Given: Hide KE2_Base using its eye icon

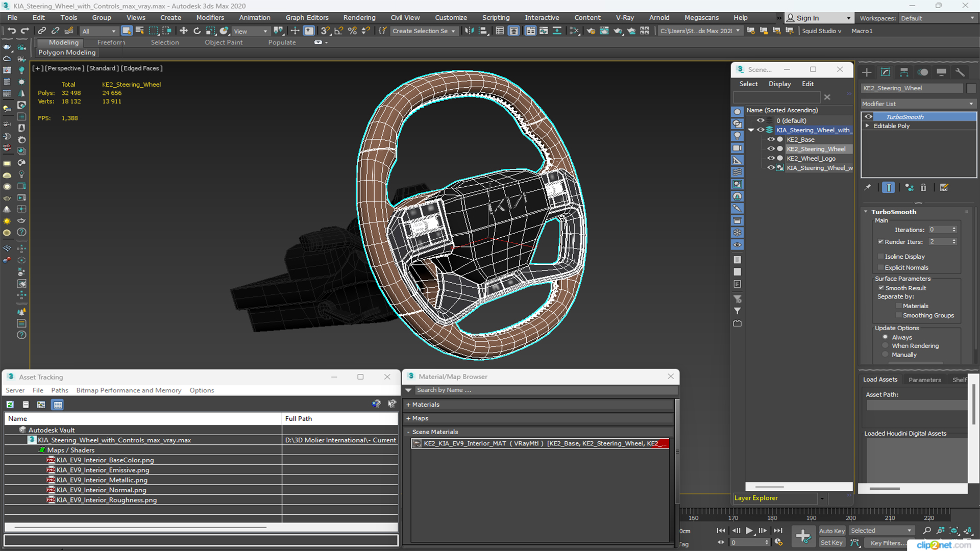Looking at the screenshot, I should click(x=771, y=139).
